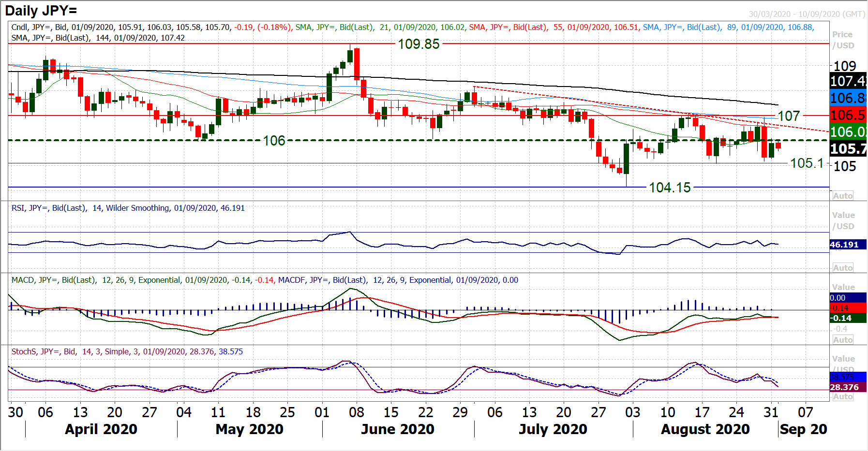This screenshot has height=451, width=868.
Task: Select the Daily JPY= chart title
Action: coord(41,11)
